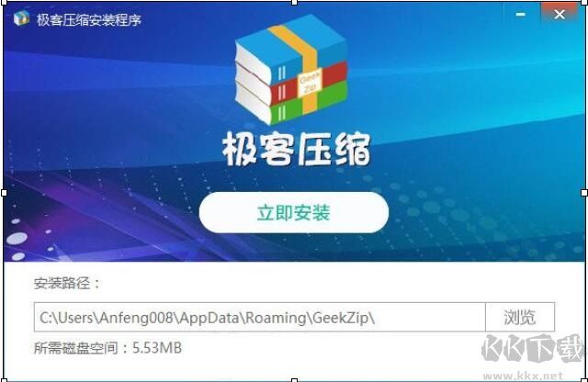Click the www.kkx.net watermark link

(523, 376)
